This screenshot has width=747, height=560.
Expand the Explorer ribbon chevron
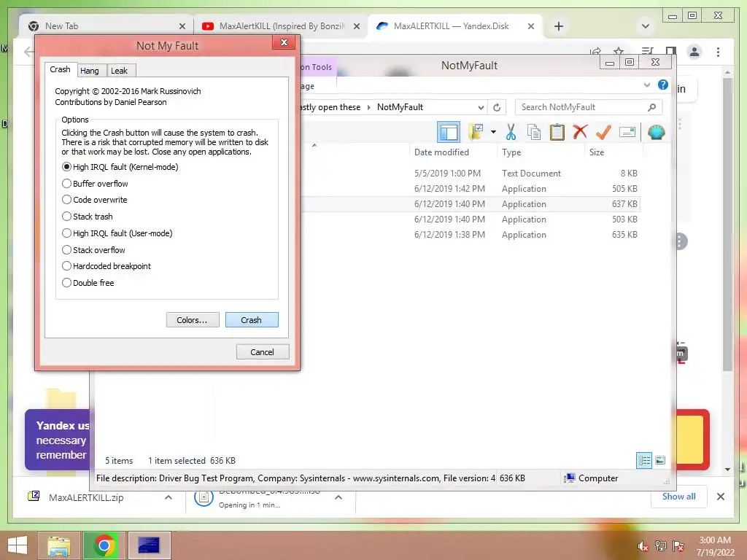click(x=646, y=85)
